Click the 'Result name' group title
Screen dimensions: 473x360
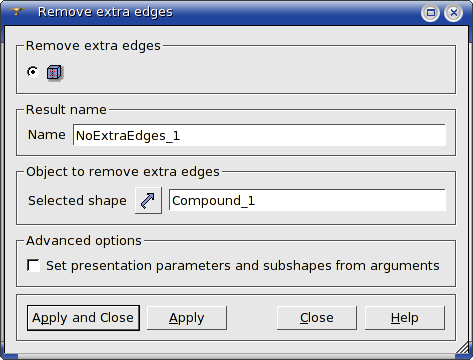[66, 109]
